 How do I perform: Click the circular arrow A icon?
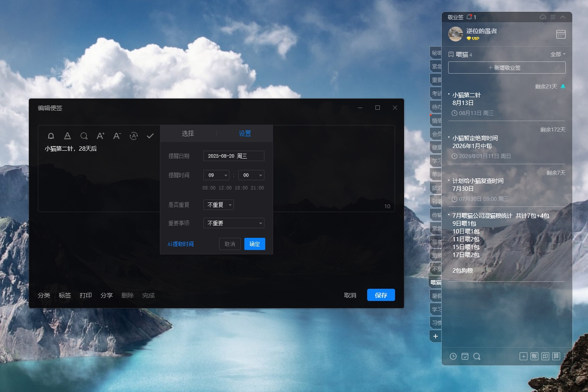pyautogui.click(x=134, y=136)
